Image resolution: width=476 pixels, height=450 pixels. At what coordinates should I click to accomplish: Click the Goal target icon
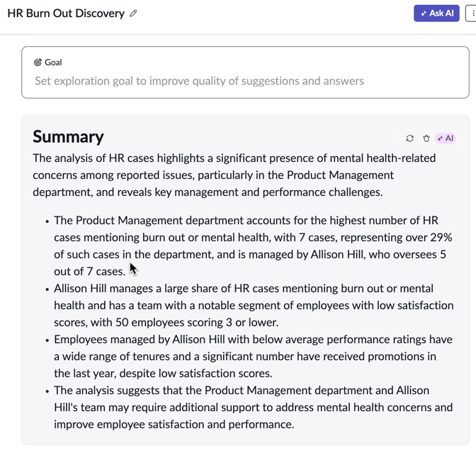tap(38, 62)
